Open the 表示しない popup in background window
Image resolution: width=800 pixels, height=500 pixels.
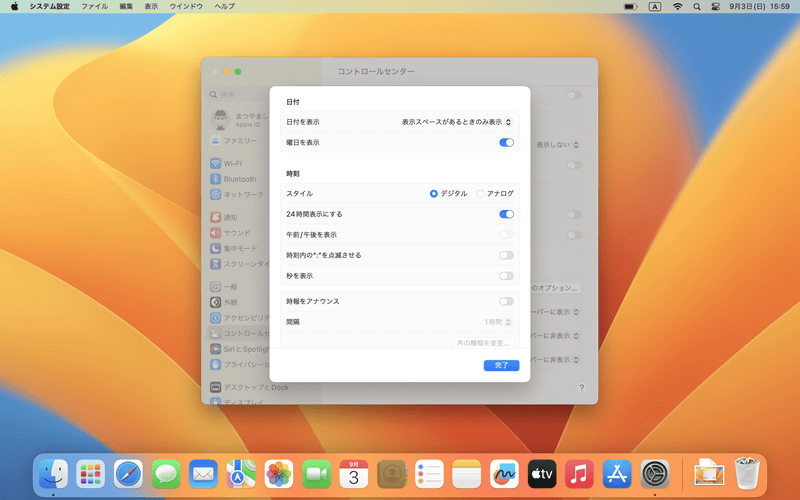click(x=557, y=145)
